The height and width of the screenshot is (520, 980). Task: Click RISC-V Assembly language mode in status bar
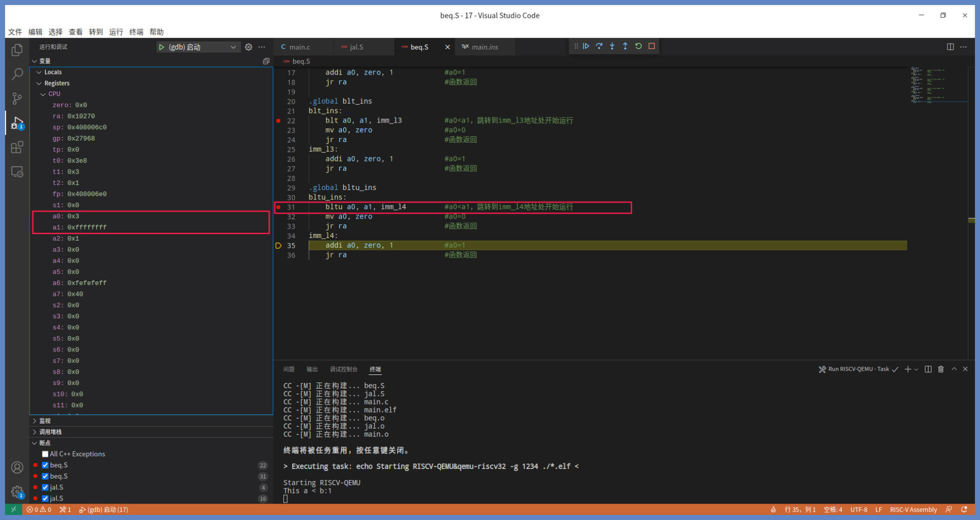click(x=913, y=510)
